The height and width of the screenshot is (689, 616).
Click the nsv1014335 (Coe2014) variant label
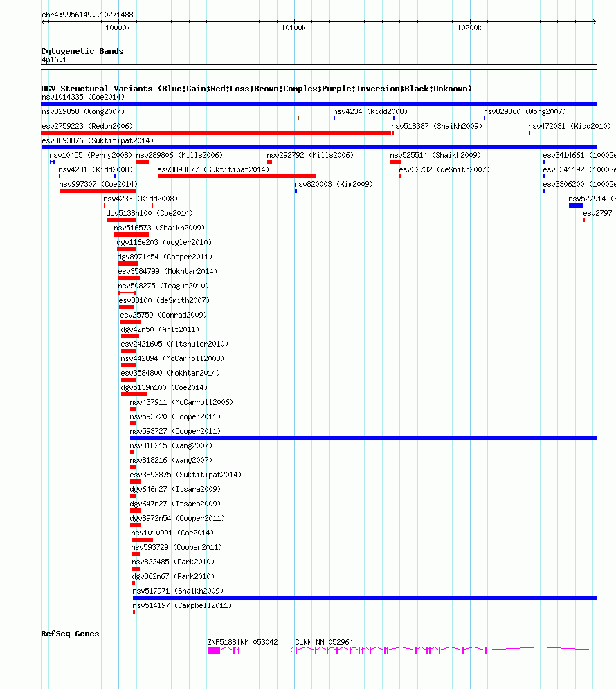click(83, 97)
